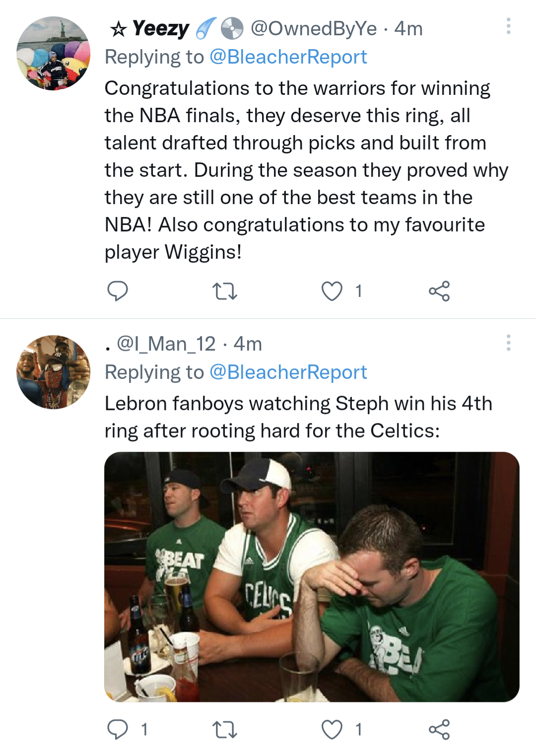
Task: Open the Lebron fanboys tweet text
Action: click(298, 417)
